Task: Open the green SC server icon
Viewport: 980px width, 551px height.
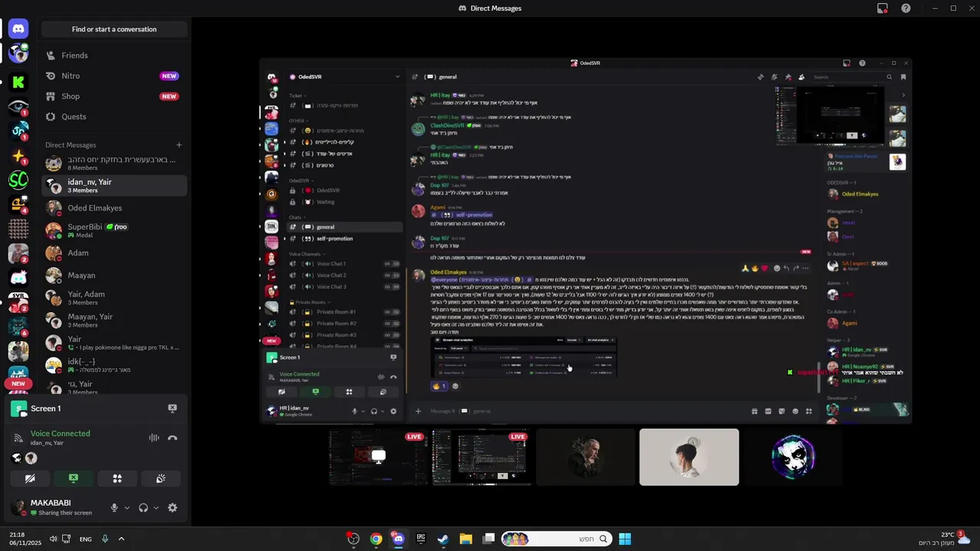Action: click(x=18, y=181)
